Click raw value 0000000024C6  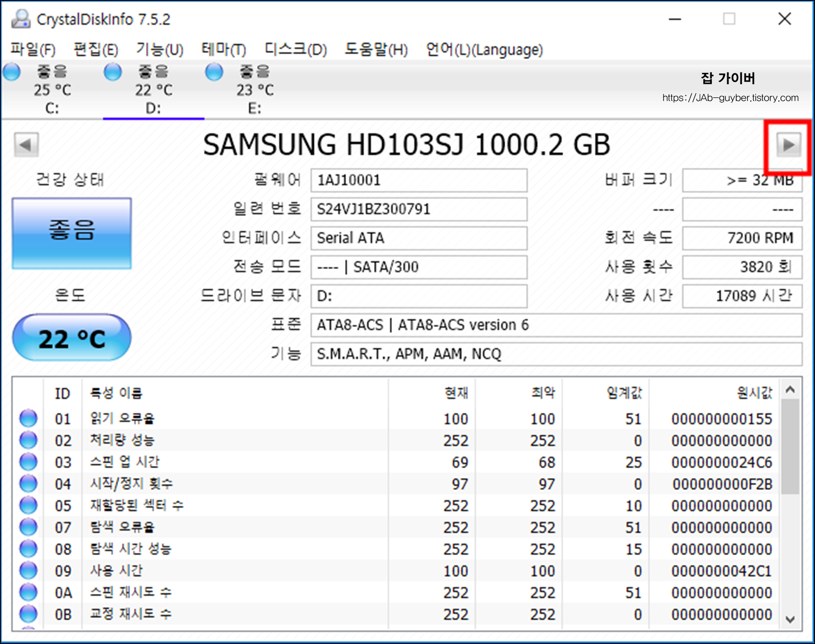722,462
